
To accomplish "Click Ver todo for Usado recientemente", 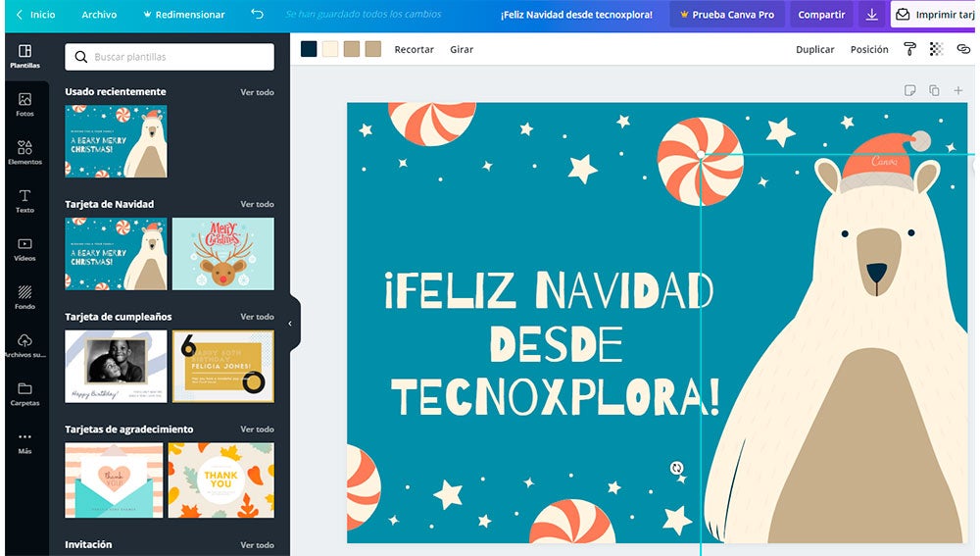I will tap(257, 92).
